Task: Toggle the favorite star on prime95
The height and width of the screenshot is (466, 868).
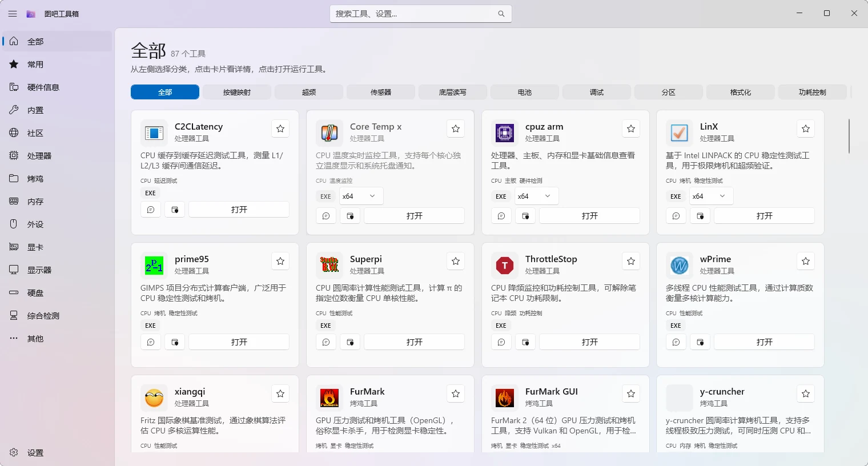Action: point(280,261)
